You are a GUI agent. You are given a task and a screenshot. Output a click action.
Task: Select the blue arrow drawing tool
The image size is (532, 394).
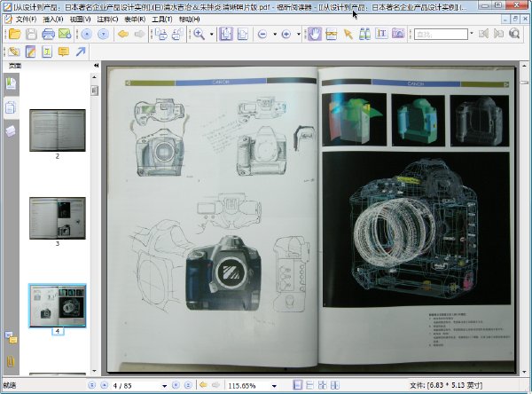(81, 51)
